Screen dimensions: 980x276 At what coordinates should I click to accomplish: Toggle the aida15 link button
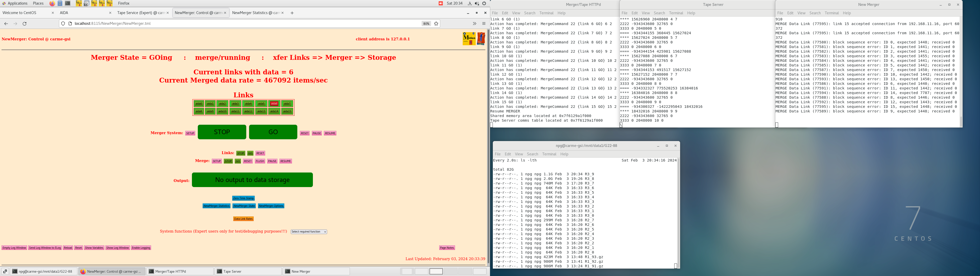tap(287, 111)
